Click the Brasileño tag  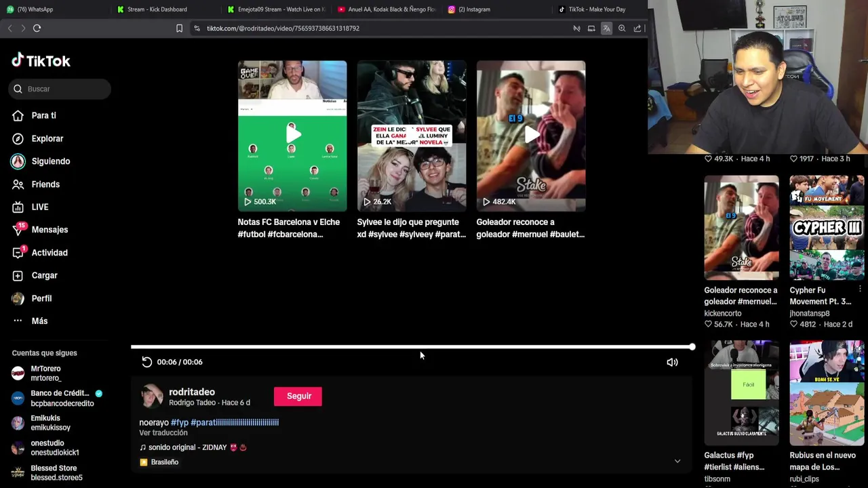(159, 462)
